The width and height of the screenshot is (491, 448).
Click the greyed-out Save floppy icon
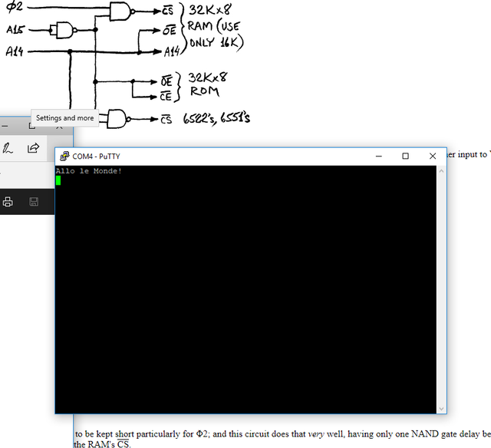34,202
